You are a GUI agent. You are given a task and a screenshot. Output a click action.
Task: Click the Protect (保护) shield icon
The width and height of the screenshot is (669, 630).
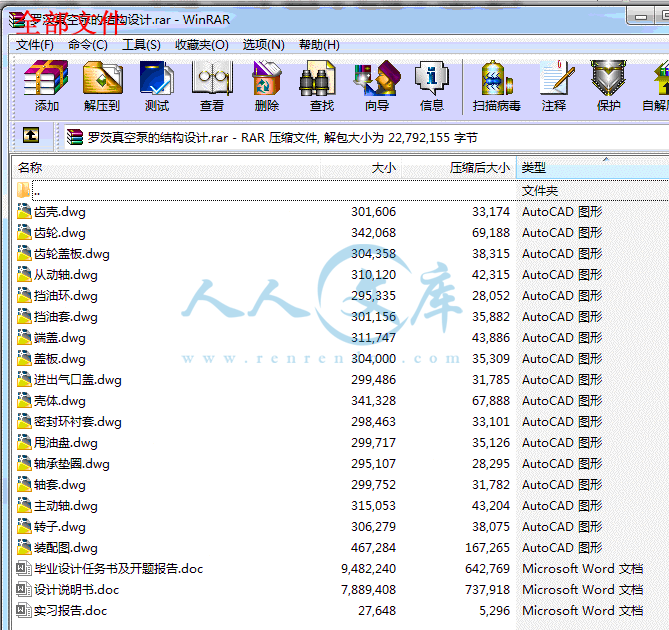tap(608, 78)
